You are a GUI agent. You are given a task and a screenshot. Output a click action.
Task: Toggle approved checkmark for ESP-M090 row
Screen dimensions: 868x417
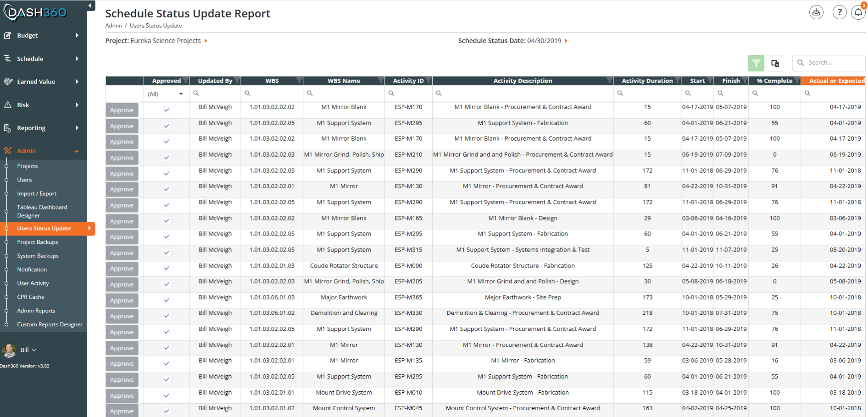(x=167, y=269)
